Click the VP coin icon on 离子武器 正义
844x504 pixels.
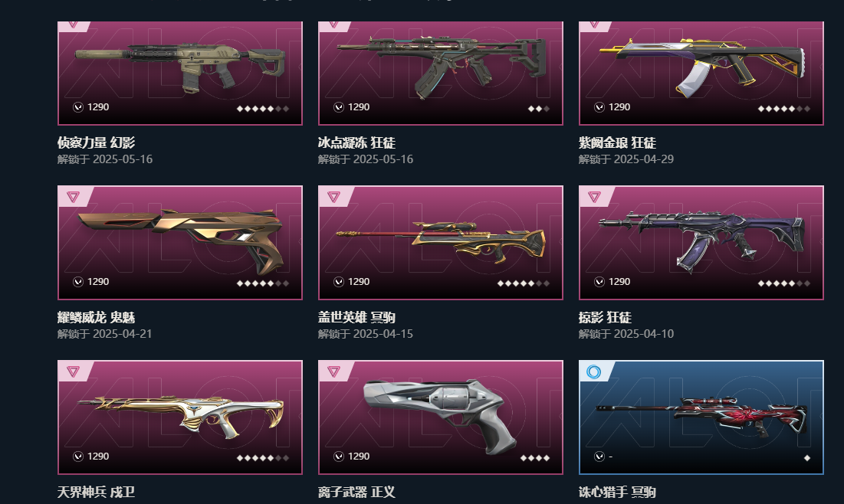point(339,457)
